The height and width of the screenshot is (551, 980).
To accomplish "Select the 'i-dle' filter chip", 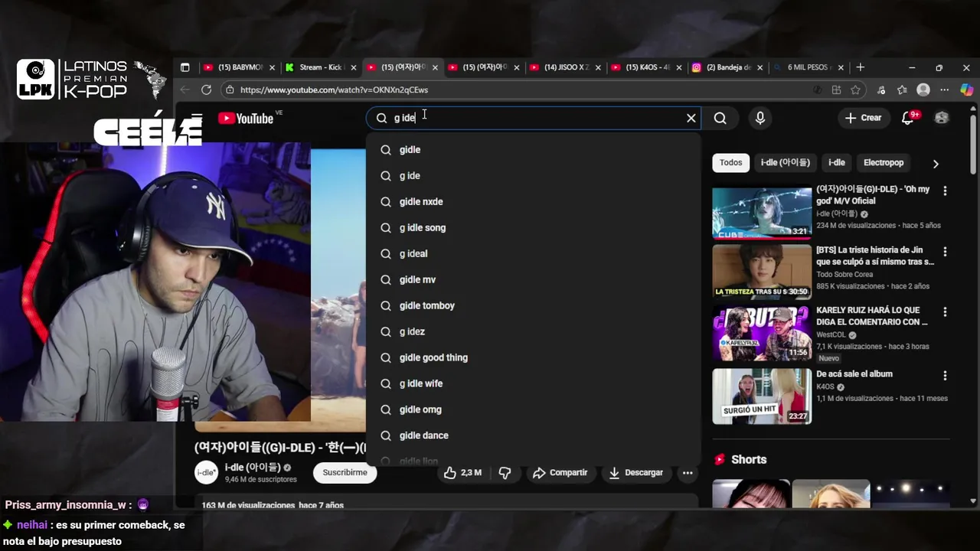I will click(x=837, y=162).
